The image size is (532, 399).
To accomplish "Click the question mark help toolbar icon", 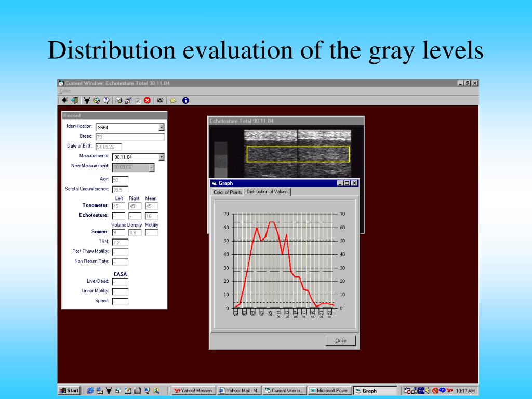I will coord(106,100).
